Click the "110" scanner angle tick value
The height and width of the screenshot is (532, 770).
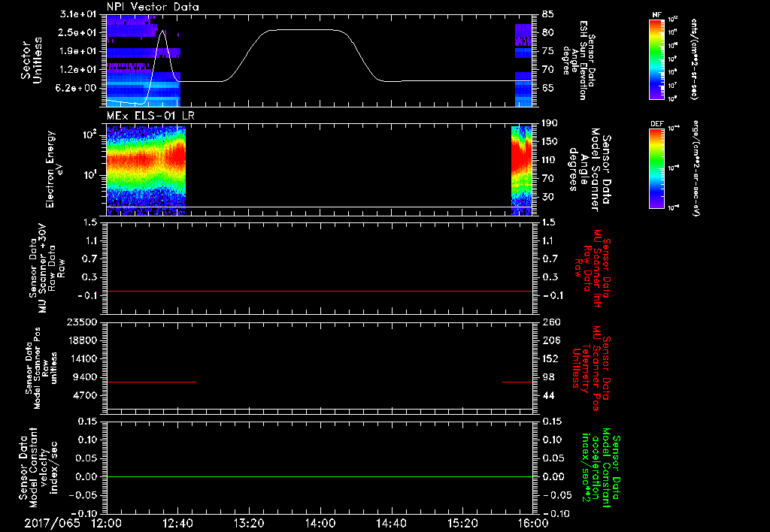coord(550,160)
